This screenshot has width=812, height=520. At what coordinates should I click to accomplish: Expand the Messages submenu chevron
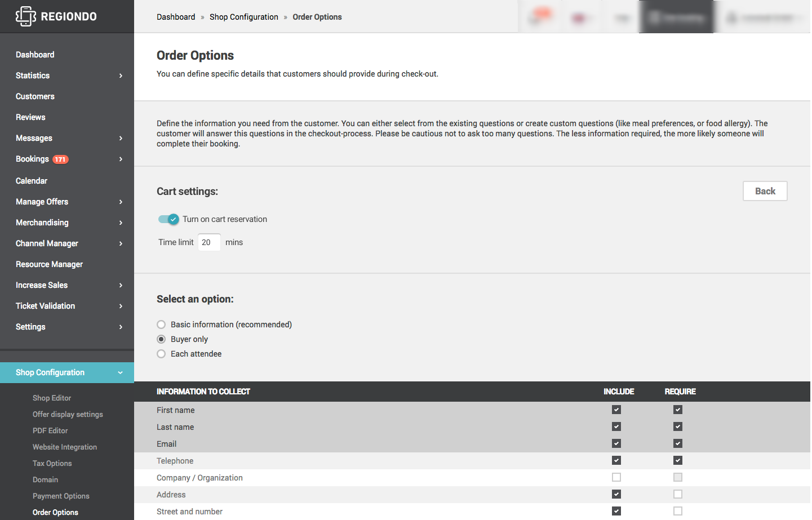121,138
